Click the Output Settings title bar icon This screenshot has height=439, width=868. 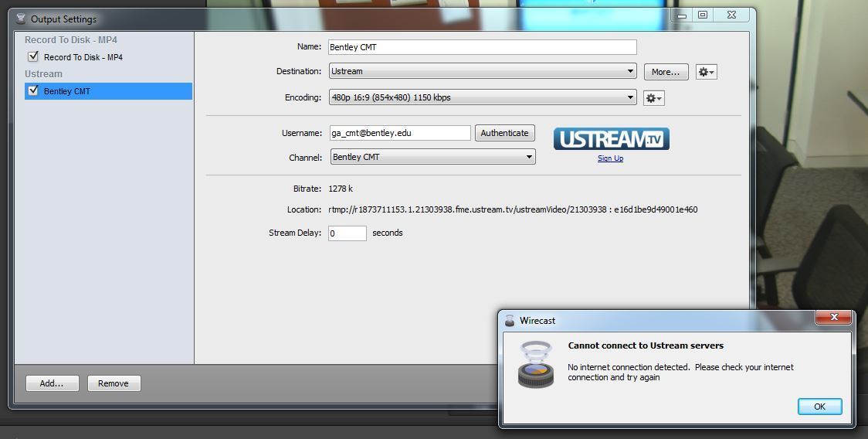tap(21, 19)
